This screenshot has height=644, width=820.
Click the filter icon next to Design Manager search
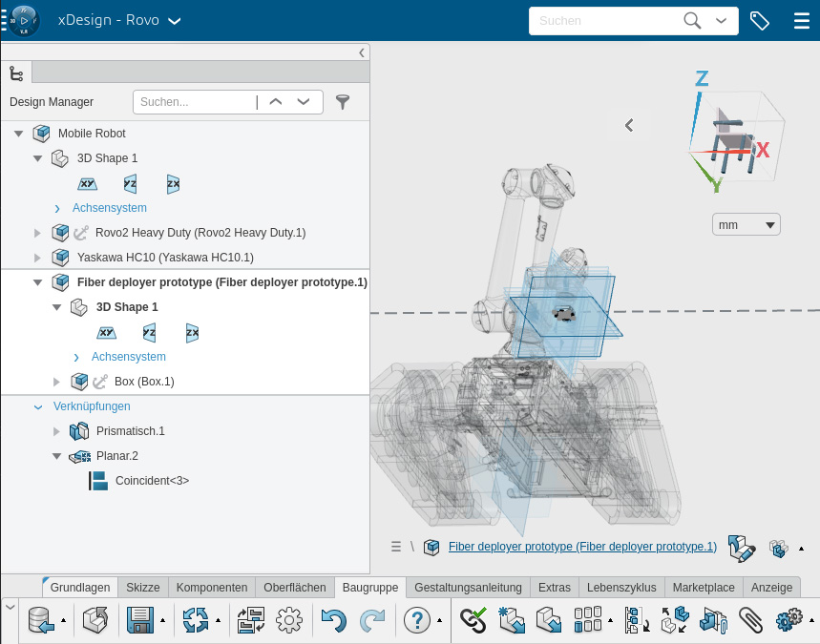click(343, 101)
